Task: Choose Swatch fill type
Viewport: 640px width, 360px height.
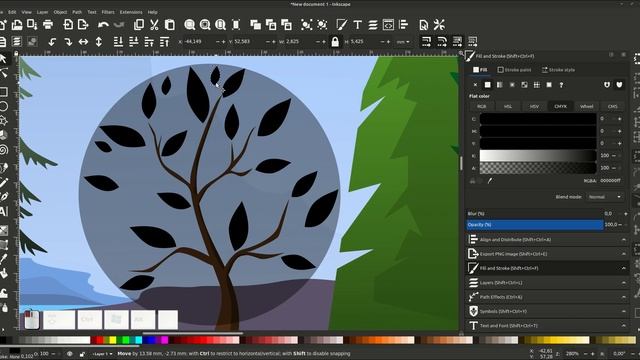Action: (x=549, y=85)
